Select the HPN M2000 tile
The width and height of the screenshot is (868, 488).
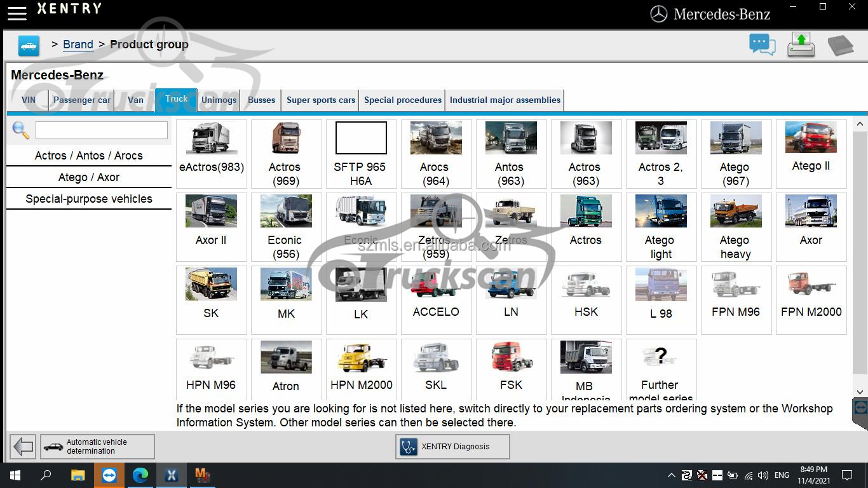(x=362, y=369)
